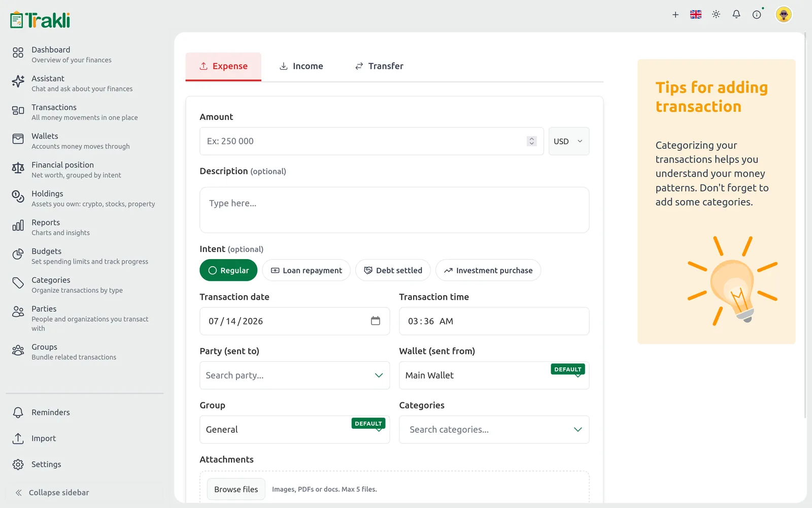Click the page vertical scrollbar
The width and height of the screenshot is (812, 508).
804,226
